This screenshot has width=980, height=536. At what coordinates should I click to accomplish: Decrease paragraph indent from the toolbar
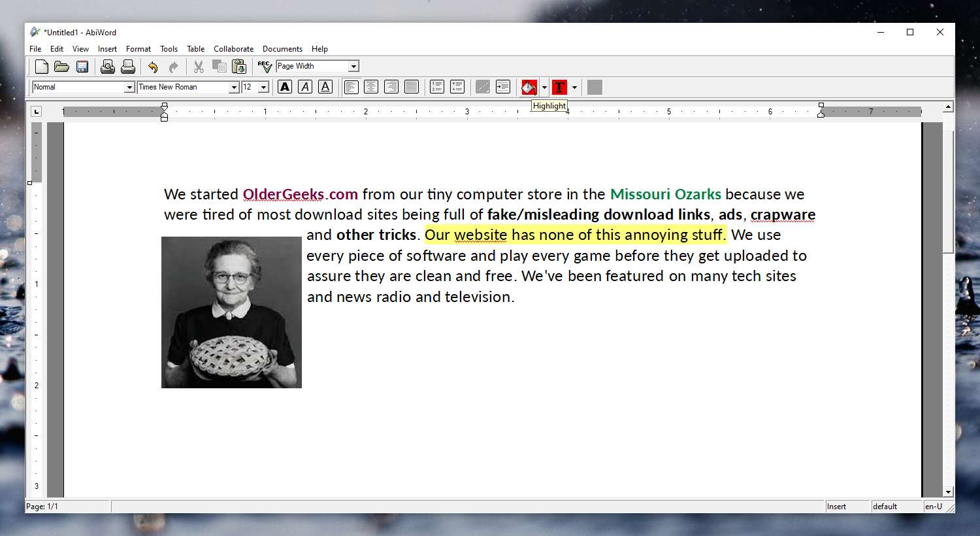click(x=483, y=87)
